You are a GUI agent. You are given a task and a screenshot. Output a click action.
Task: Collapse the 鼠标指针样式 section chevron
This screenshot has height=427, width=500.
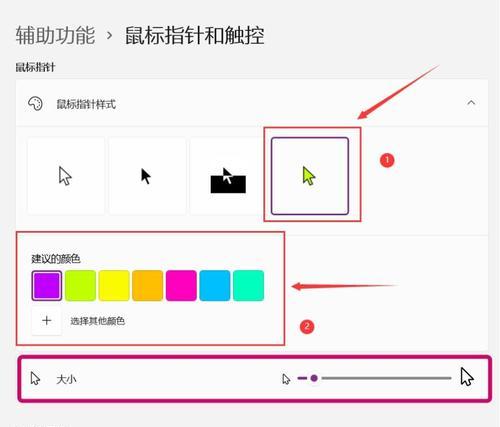[471, 103]
